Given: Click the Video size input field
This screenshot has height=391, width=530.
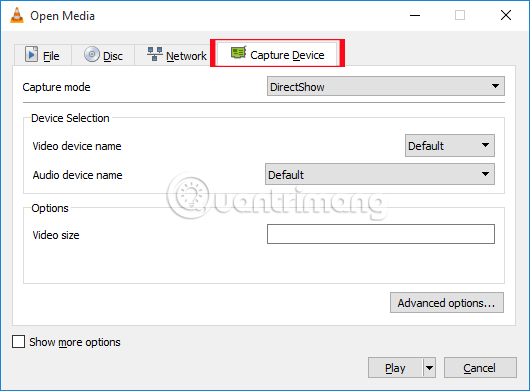Looking at the screenshot, I should pyautogui.click(x=381, y=234).
